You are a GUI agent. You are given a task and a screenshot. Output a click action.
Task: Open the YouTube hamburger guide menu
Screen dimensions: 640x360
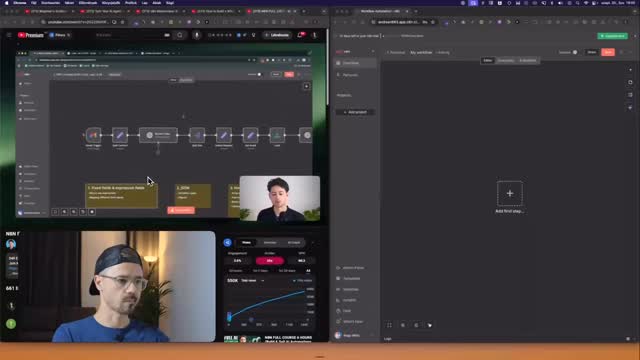9,35
